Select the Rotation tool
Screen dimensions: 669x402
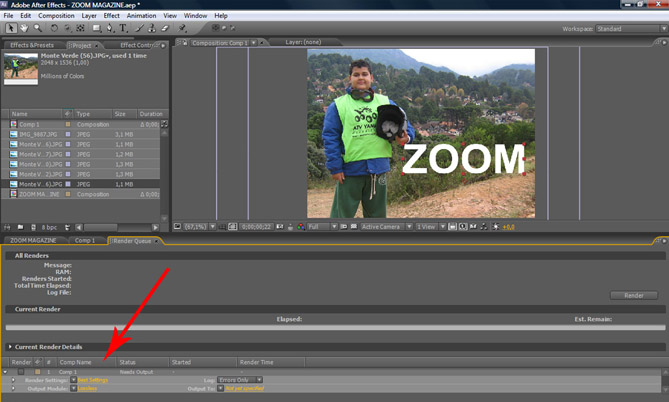(53, 28)
